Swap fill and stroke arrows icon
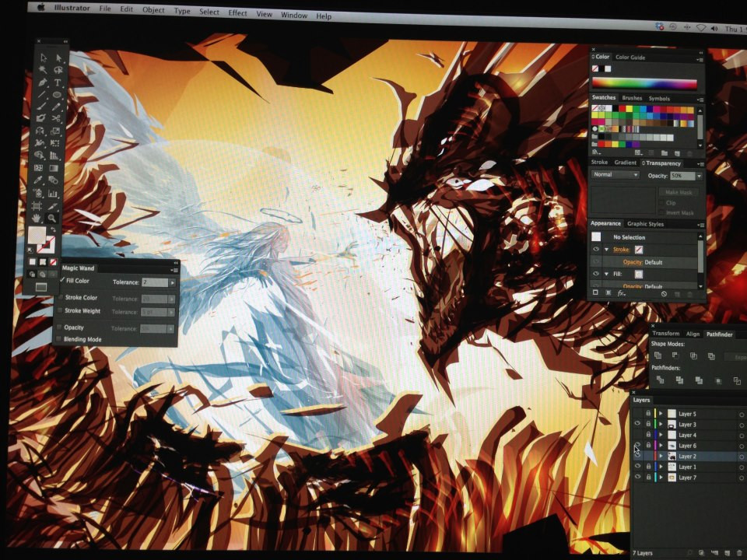The width and height of the screenshot is (747, 560). (54, 230)
